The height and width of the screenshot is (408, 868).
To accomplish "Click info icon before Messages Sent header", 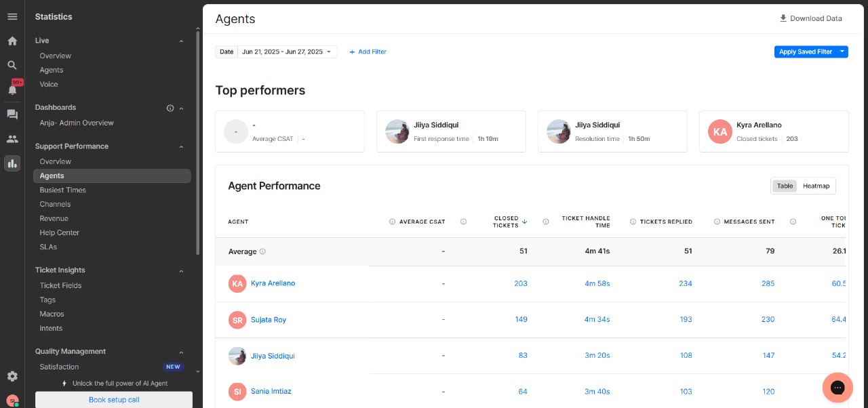I will pyautogui.click(x=717, y=222).
